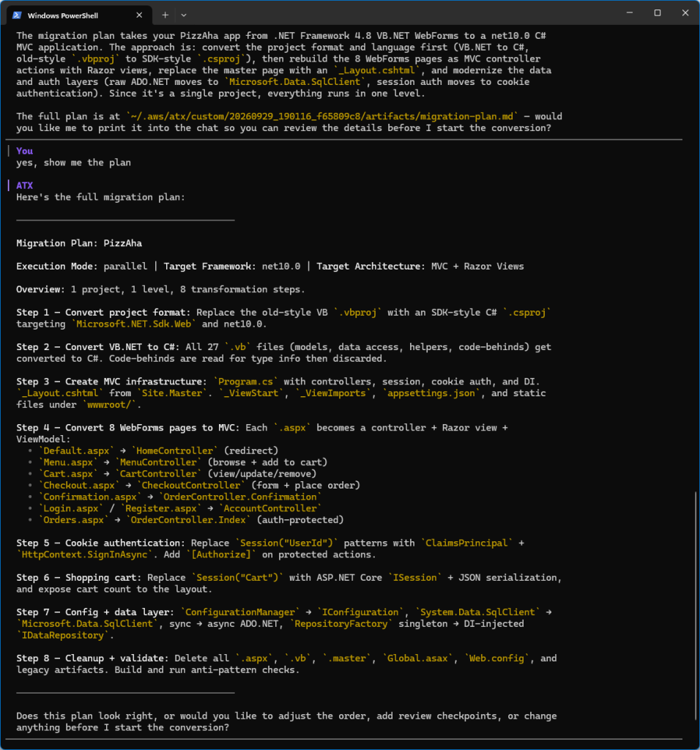Minimize the terminal window

coord(630,13)
